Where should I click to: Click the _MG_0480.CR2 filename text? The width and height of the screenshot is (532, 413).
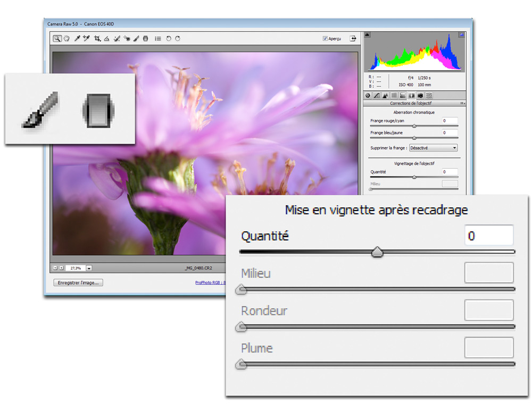[x=198, y=268]
